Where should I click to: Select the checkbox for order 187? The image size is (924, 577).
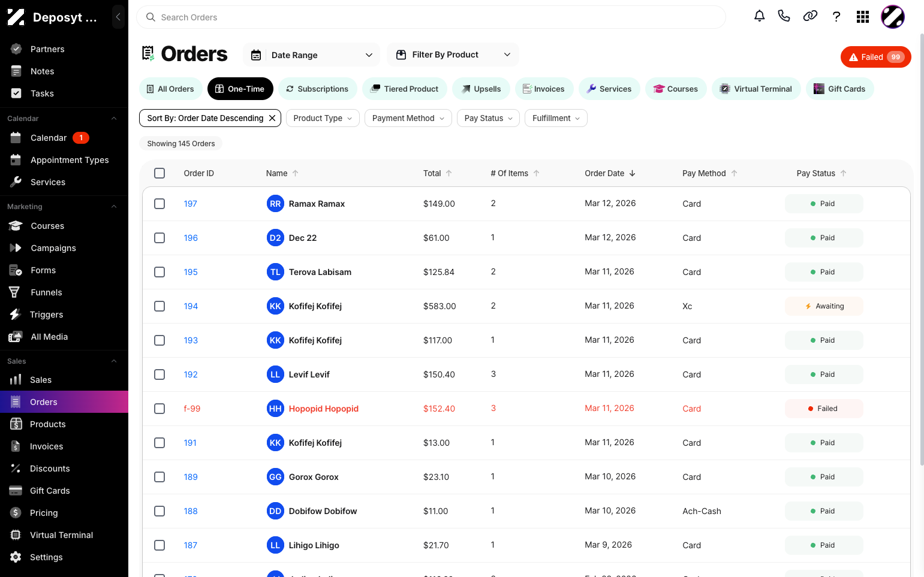[x=159, y=545]
